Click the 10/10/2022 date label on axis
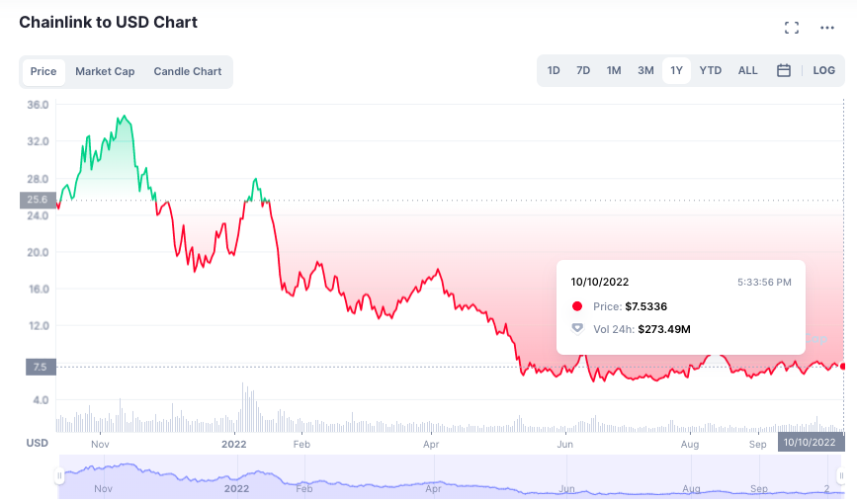857x504 pixels. coord(811,443)
